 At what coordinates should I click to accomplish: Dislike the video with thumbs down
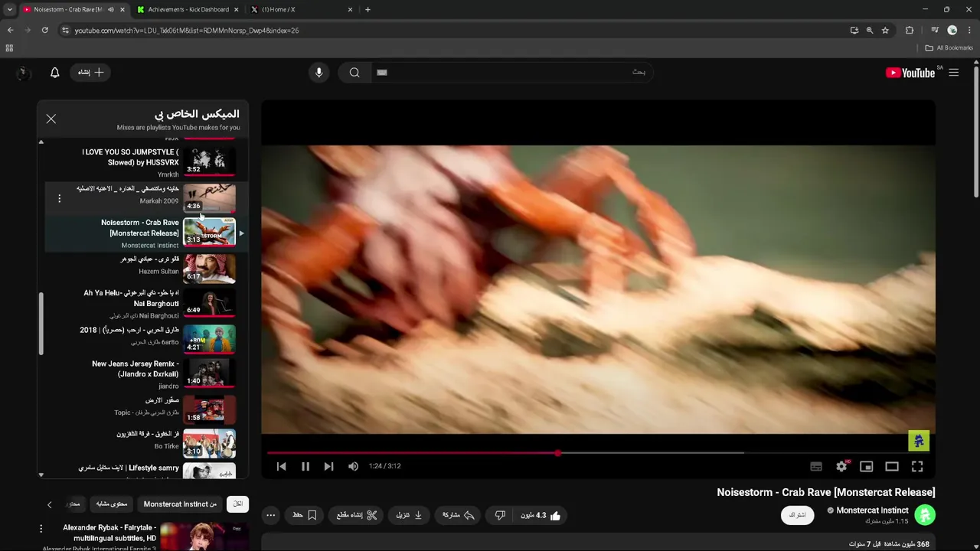coord(500,515)
